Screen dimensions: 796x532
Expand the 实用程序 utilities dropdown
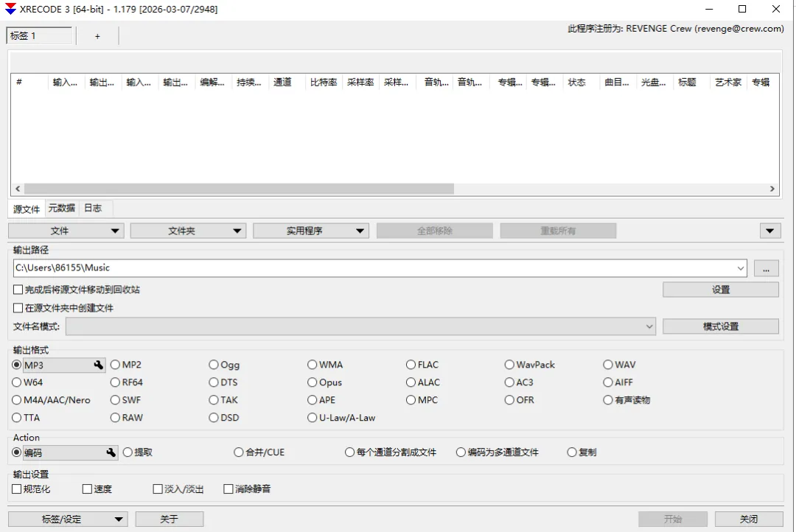click(x=311, y=231)
